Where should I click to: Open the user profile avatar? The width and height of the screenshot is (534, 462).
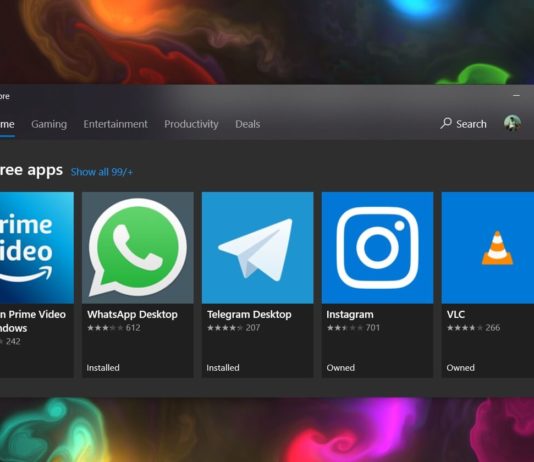(512, 123)
